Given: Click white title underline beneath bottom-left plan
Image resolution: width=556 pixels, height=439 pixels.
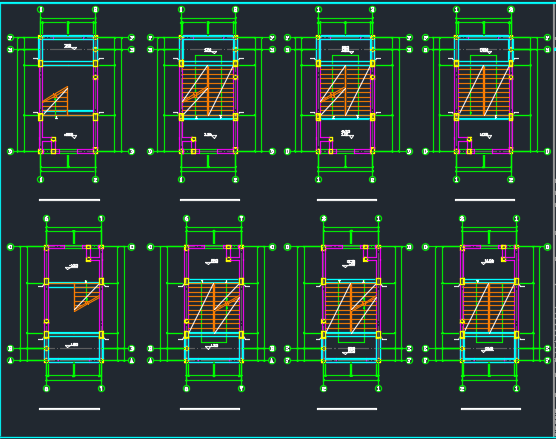Looking at the screenshot, I should (x=70, y=409).
